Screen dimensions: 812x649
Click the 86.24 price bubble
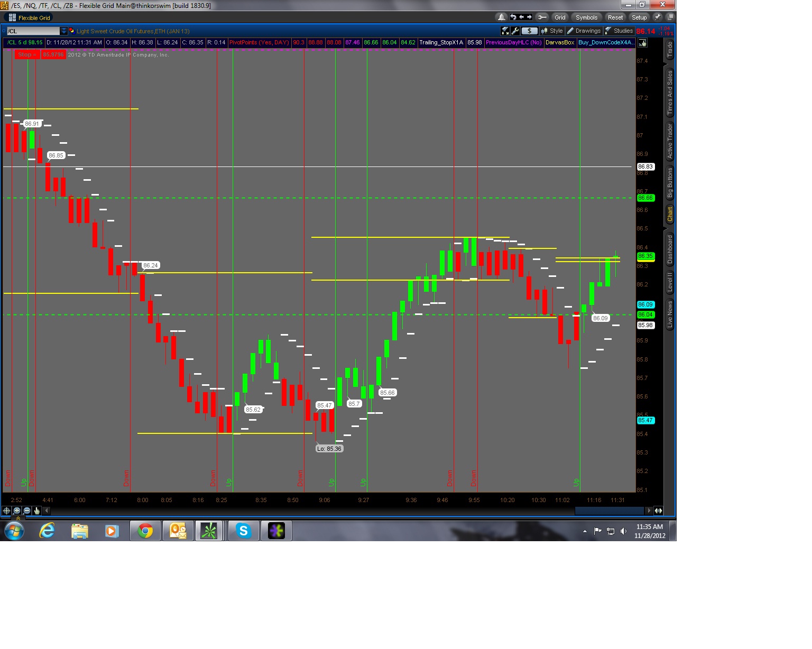click(x=150, y=265)
